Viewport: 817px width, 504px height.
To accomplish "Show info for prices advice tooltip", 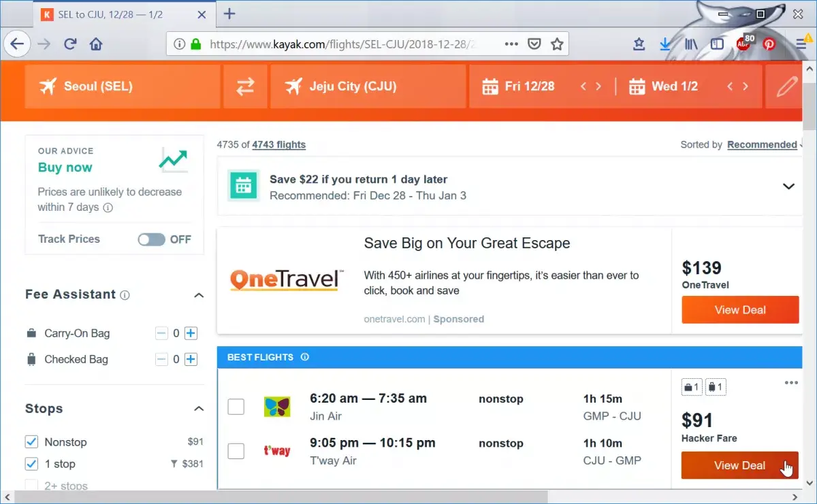I will (108, 207).
